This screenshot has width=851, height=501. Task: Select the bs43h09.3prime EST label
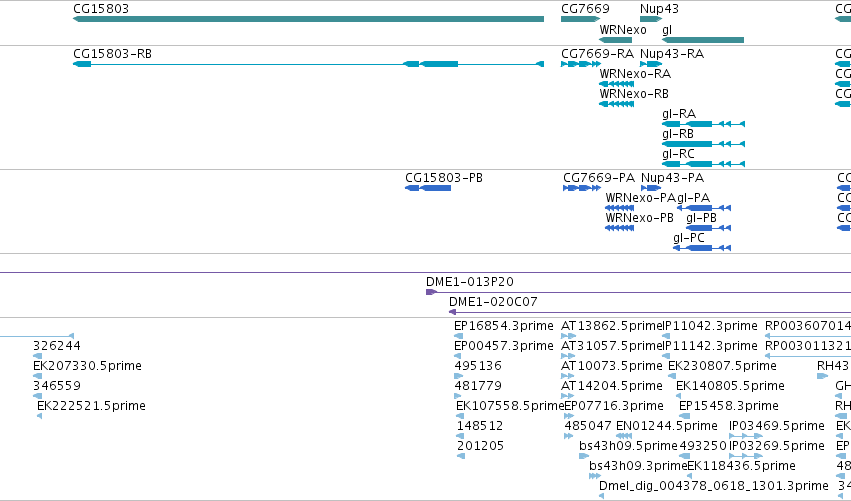(x=638, y=467)
